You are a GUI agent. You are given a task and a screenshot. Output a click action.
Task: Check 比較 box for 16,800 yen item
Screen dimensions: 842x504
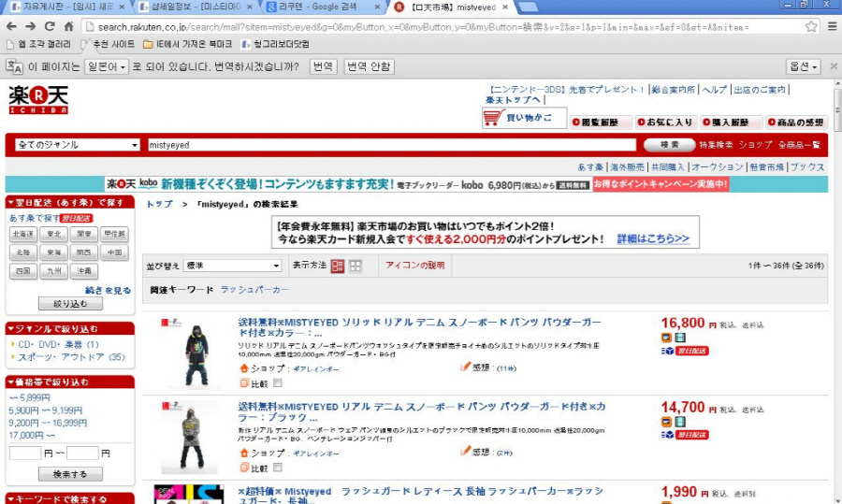point(278,382)
